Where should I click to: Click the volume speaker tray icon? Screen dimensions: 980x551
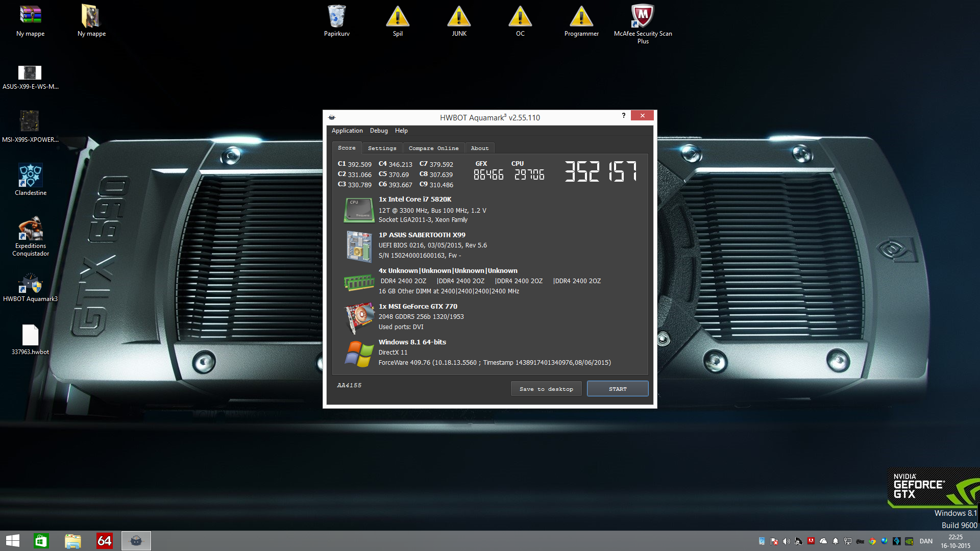[786, 541]
